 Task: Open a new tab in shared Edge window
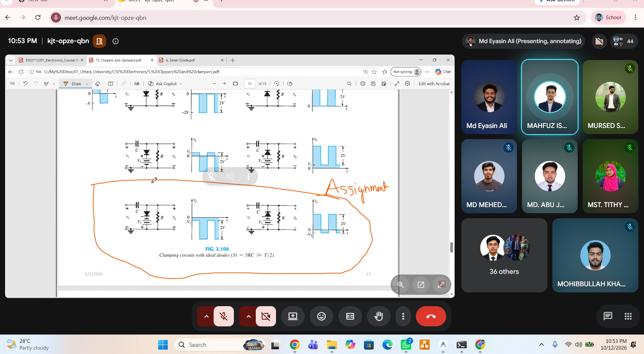233,60
